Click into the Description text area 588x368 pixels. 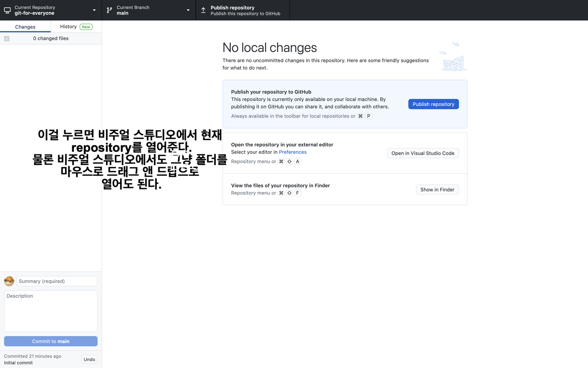tap(51, 311)
